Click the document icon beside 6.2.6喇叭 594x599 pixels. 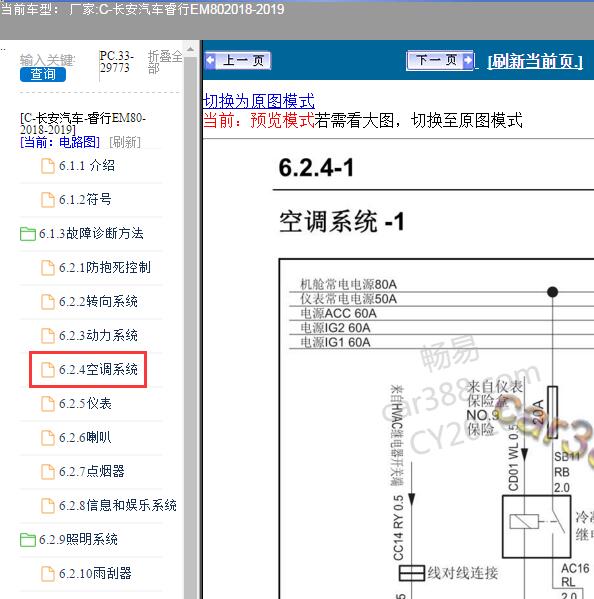[x=48, y=437]
